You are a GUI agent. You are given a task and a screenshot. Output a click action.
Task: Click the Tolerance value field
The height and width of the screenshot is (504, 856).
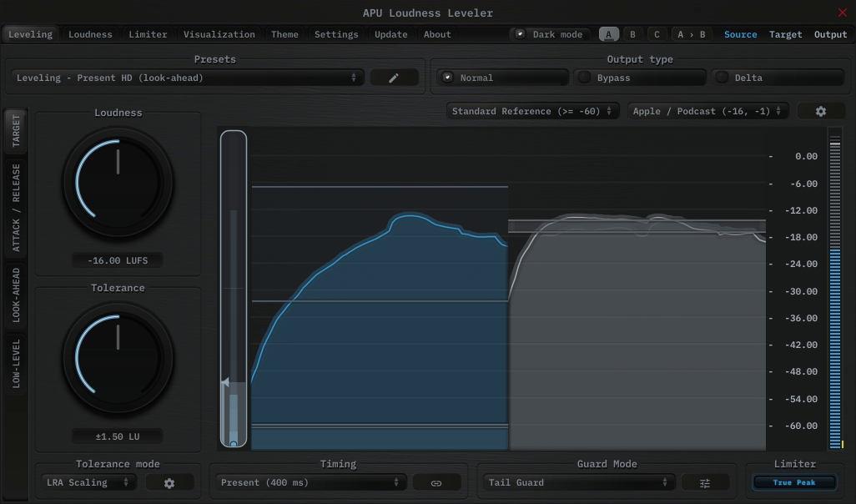[118, 436]
